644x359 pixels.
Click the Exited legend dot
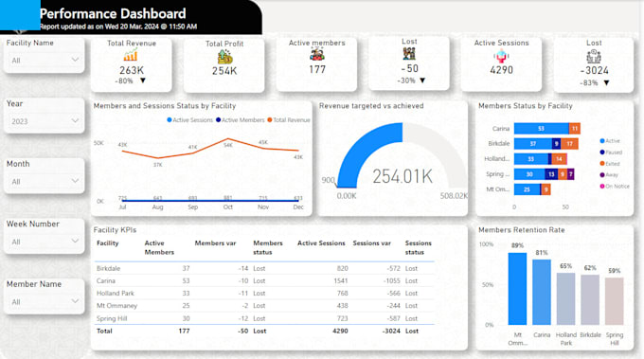coord(602,164)
